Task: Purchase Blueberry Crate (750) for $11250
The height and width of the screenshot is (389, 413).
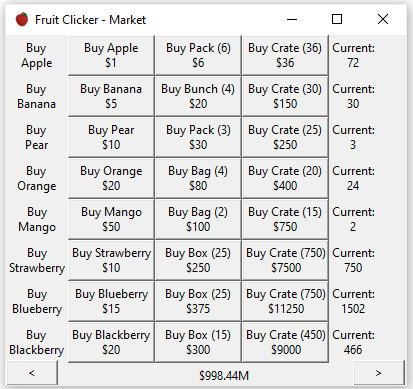Action: pos(285,301)
